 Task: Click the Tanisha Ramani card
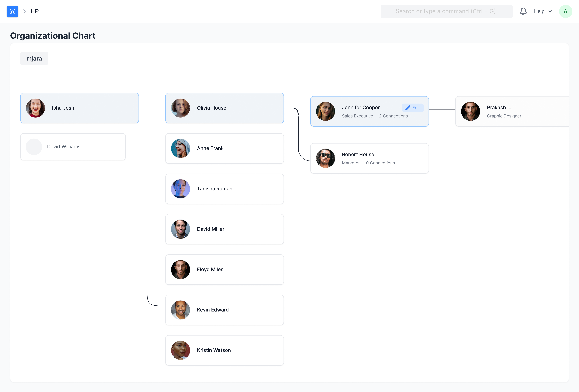(x=224, y=189)
